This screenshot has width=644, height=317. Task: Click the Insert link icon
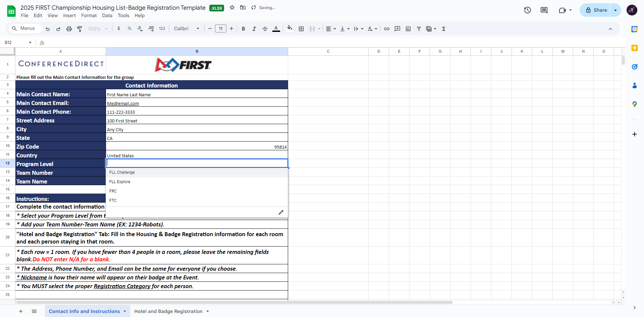(387, 29)
